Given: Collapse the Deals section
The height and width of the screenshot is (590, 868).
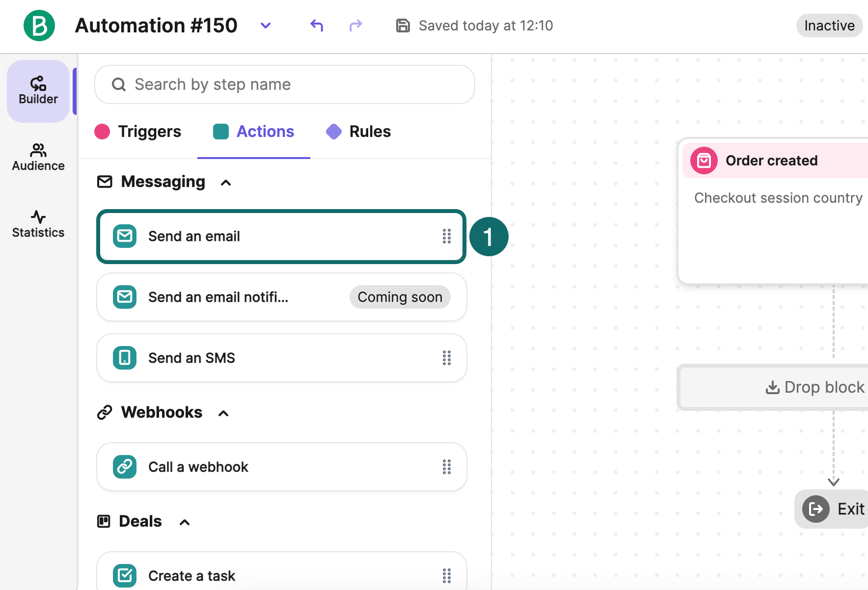Looking at the screenshot, I should pyautogui.click(x=185, y=522).
